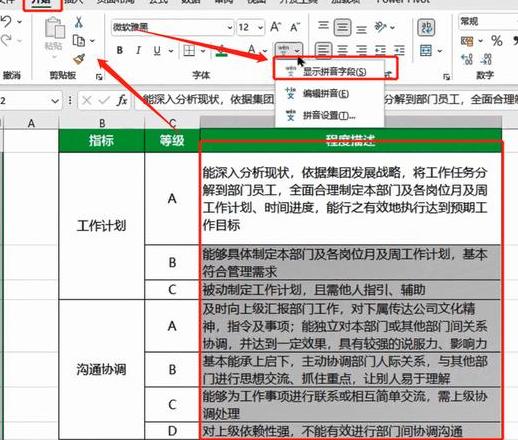Increase font size with large A
Image resolution: width=518 pixels, height=440 pixels.
(x=275, y=27)
